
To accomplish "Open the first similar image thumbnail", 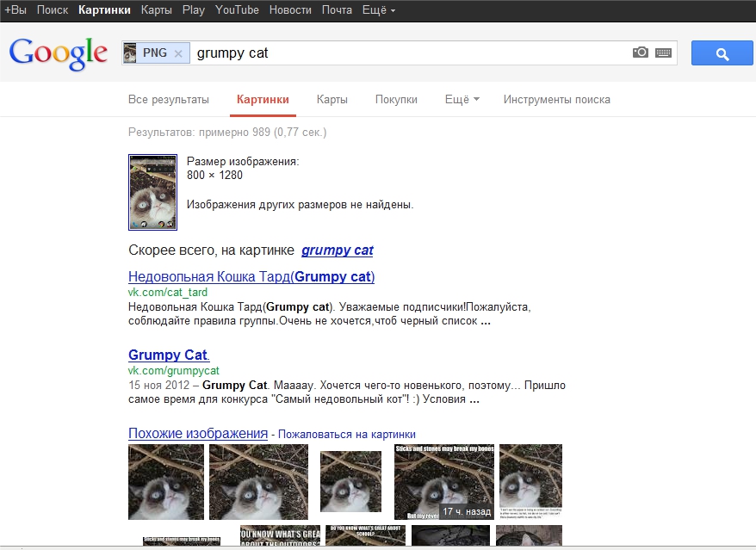I will [166, 482].
